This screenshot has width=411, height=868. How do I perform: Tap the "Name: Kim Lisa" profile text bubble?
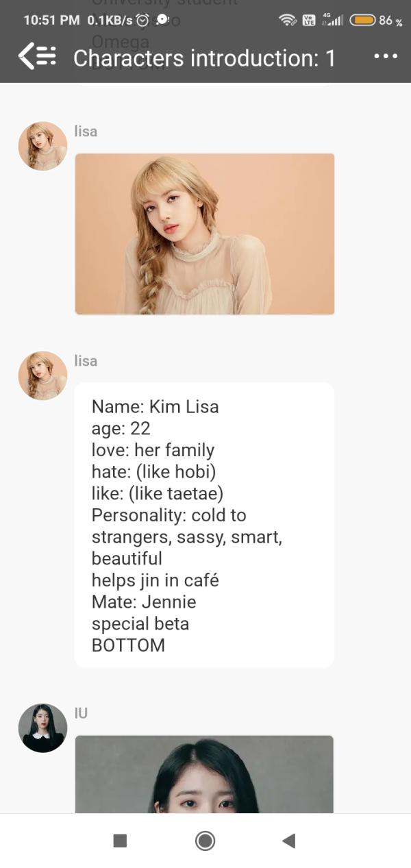tap(204, 525)
